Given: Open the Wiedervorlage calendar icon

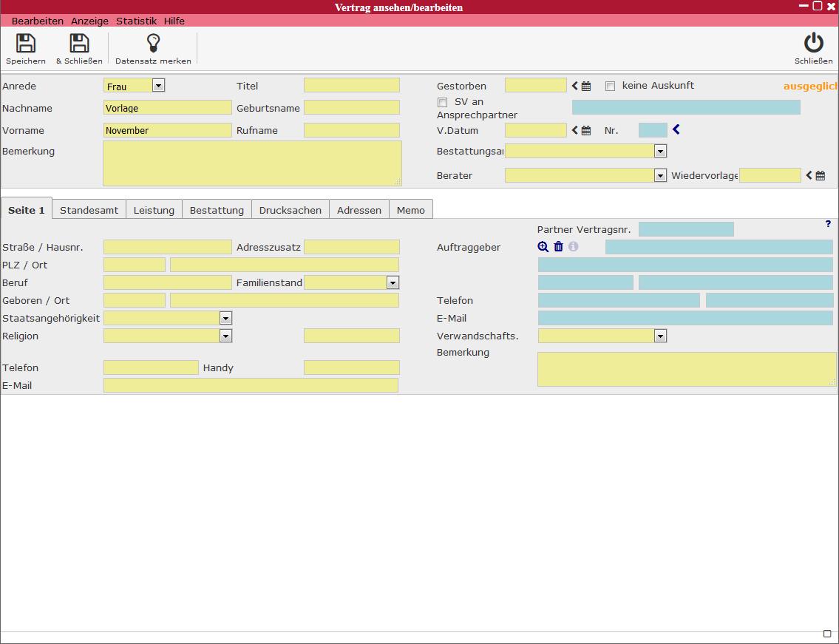Looking at the screenshot, I should click(821, 176).
